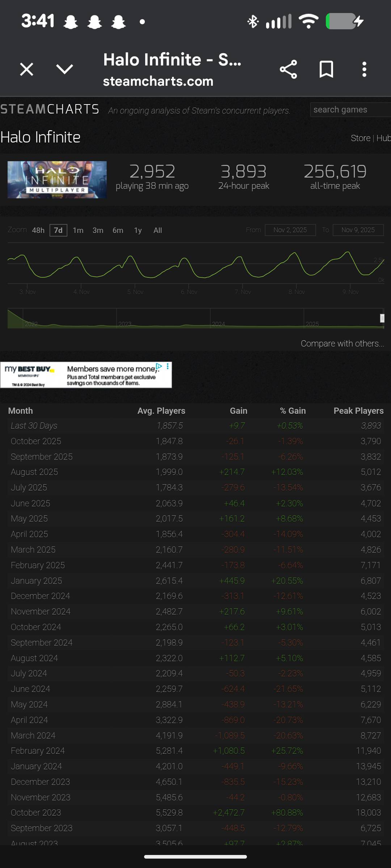Click the 2,884.1 average players value
Viewport: 391px width, 868px height.
tap(169, 705)
